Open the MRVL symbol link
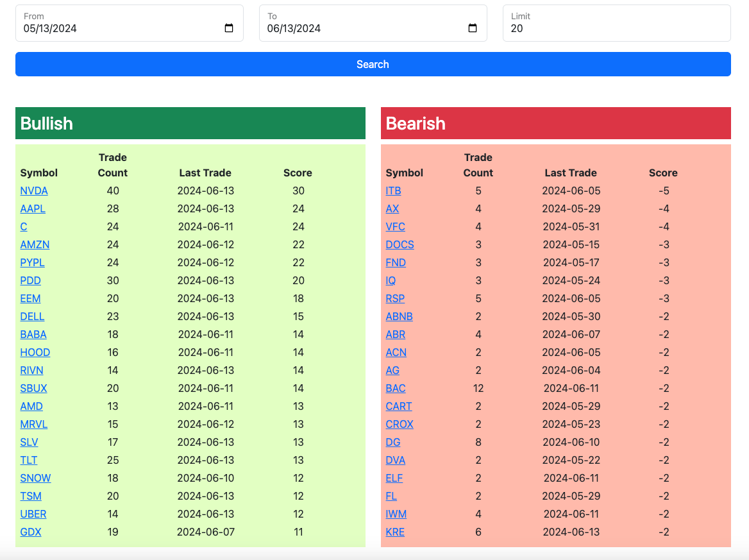Screen dimensions: 749x560 pos(34,424)
